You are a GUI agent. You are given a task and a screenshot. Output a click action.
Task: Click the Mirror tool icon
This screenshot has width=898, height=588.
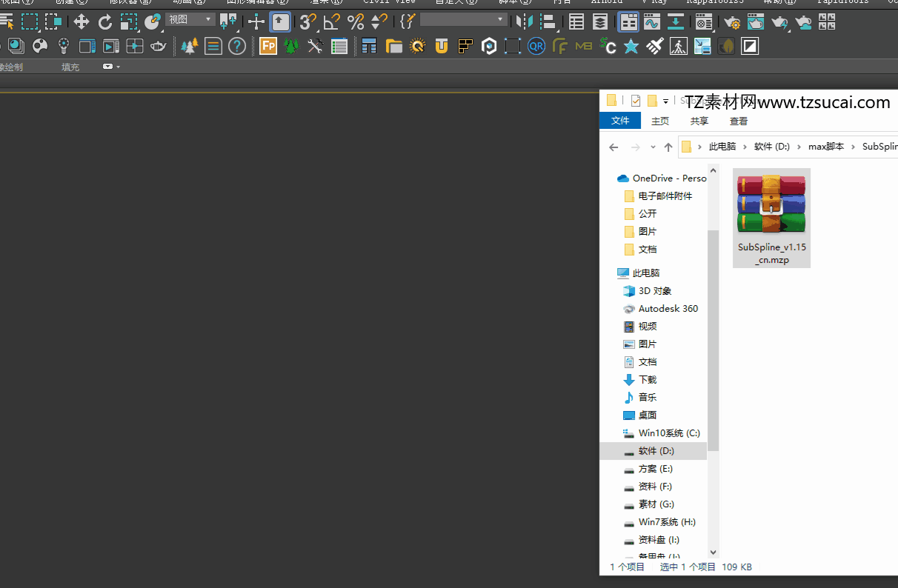pyautogui.click(x=524, y=21)
